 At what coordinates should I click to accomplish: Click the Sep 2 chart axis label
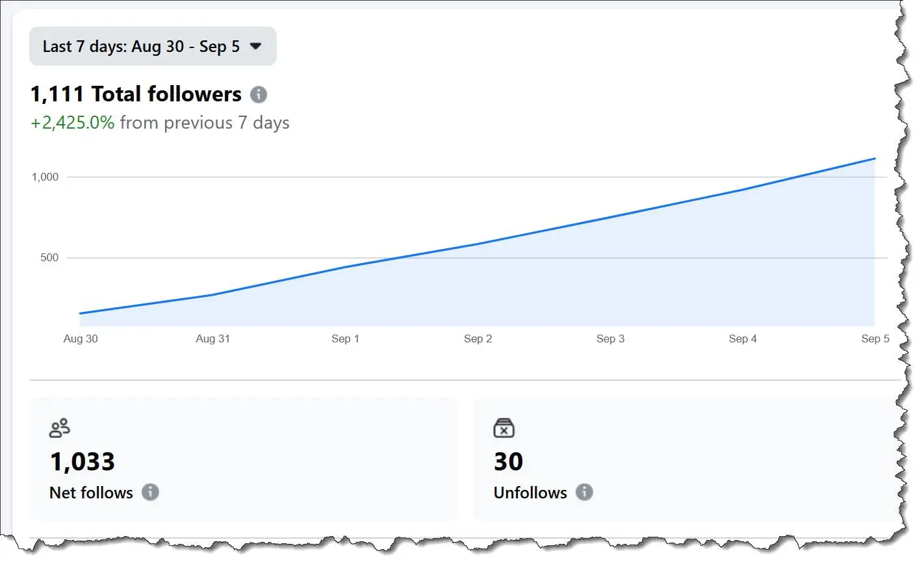478,339
